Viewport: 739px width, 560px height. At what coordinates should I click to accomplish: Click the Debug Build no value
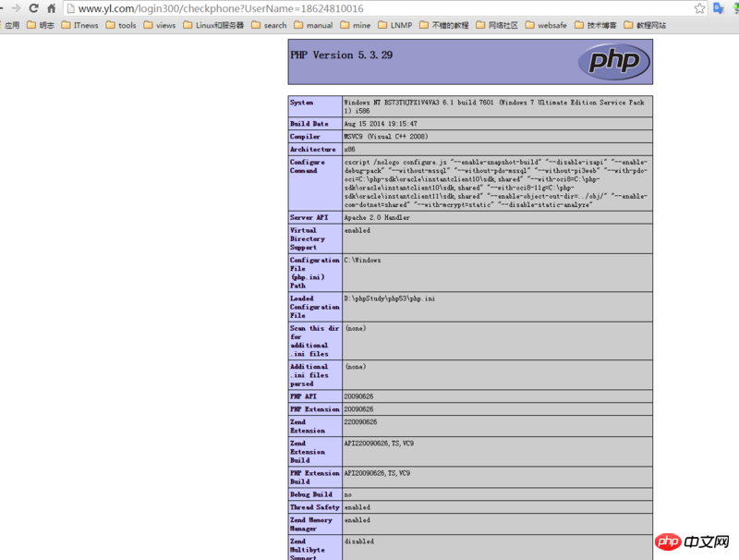click(348, 495)
